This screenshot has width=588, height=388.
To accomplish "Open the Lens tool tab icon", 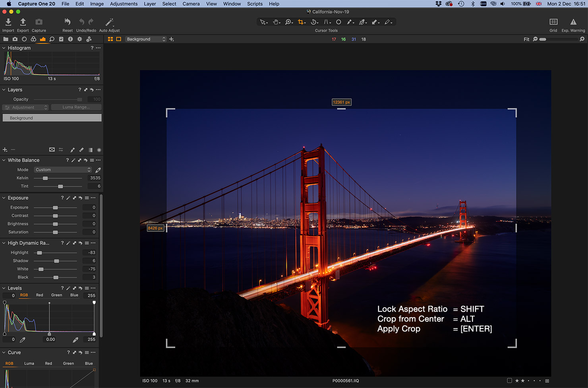I will pos(24,39).
